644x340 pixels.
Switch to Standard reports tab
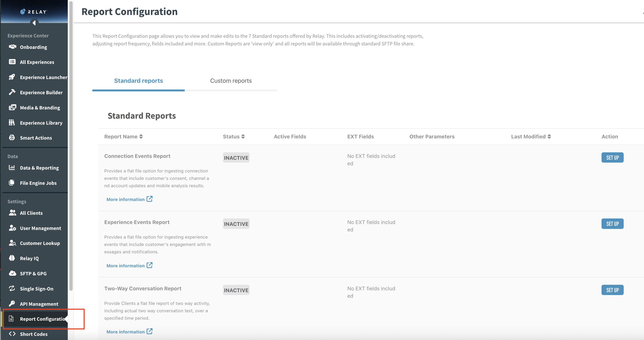tap(139, 80)
